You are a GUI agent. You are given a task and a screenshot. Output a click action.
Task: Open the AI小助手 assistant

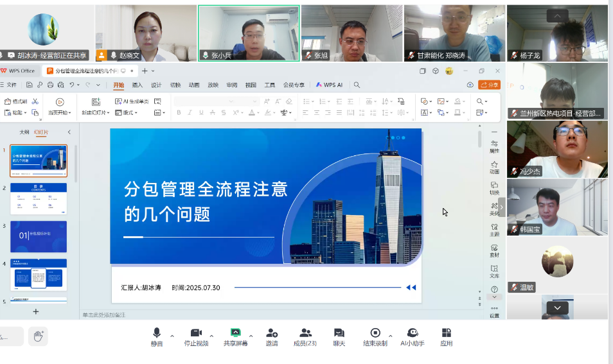tap(413, 336)
